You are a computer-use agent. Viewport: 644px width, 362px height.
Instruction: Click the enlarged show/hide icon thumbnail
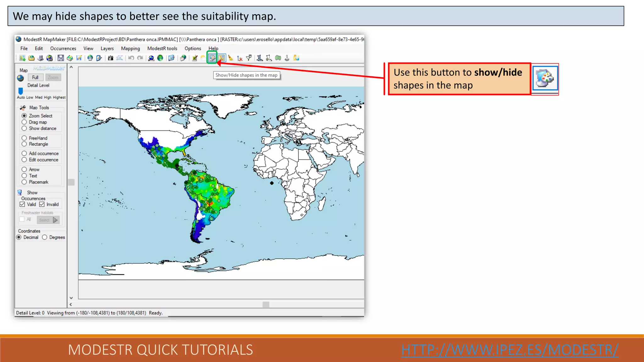pos(545,78)
